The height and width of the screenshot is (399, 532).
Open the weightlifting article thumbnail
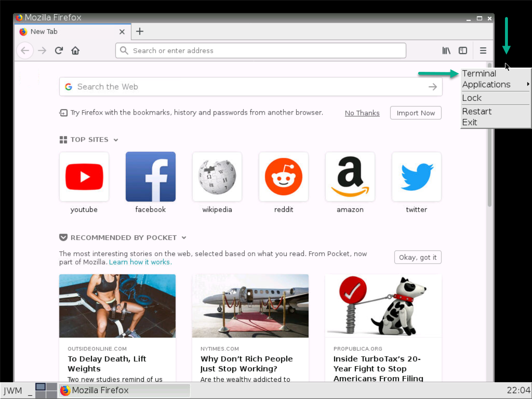click(x=117, y=306)
